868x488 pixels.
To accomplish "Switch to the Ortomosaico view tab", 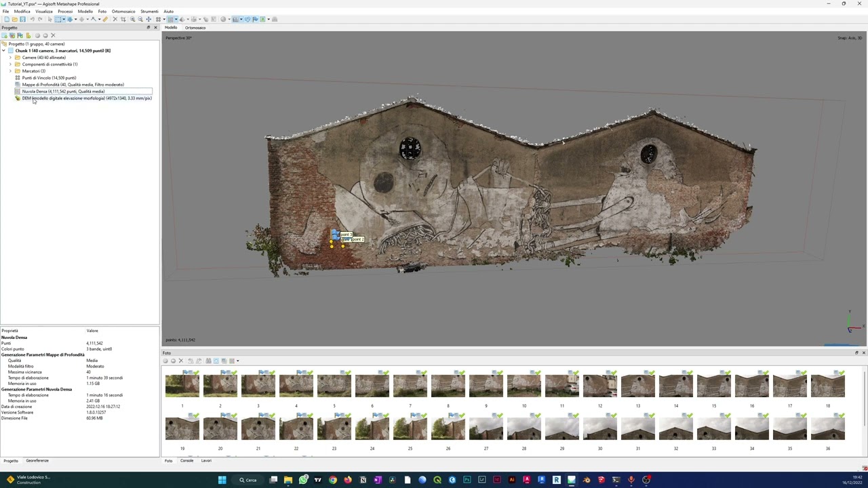I will click(195, 28).
